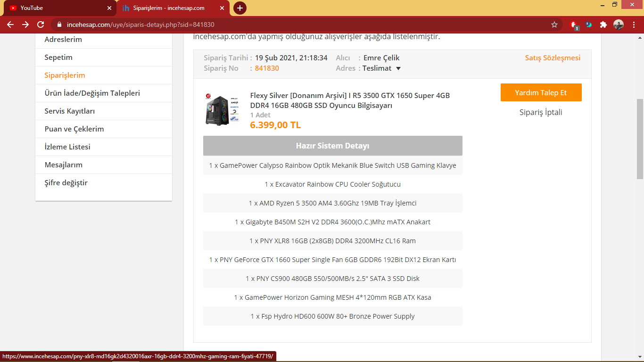Open Siparişlerim in the account sidebar
This screenshot has width=644, height=362.
coord(65,75)
